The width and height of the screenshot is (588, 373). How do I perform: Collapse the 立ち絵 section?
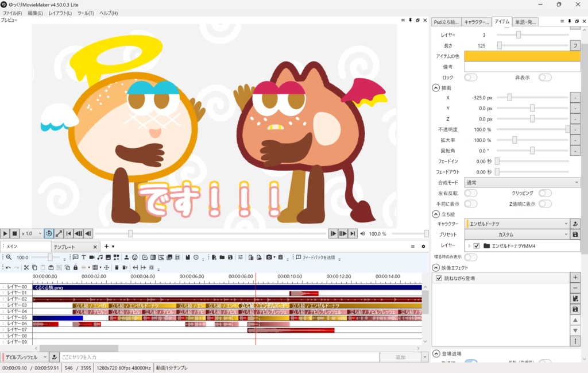[x=436, y=214]
